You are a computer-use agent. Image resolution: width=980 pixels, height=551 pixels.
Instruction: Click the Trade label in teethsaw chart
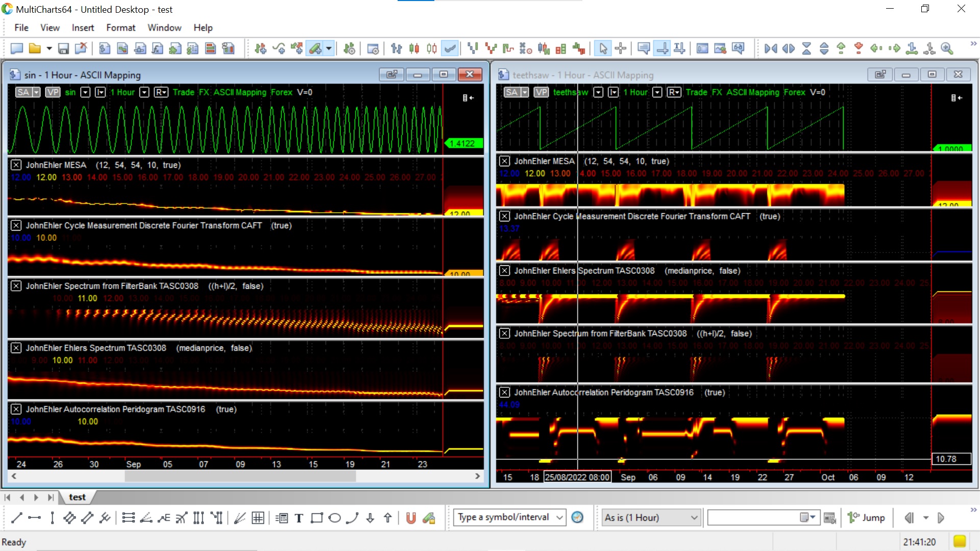point(696,92)
